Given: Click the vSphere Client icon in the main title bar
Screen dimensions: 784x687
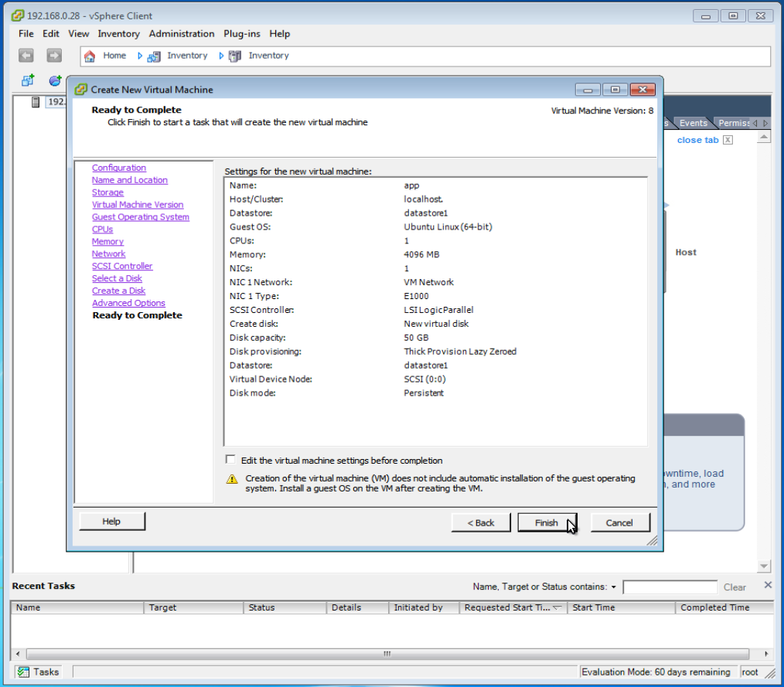Looking at the screenshot, I should click(18, 15).
